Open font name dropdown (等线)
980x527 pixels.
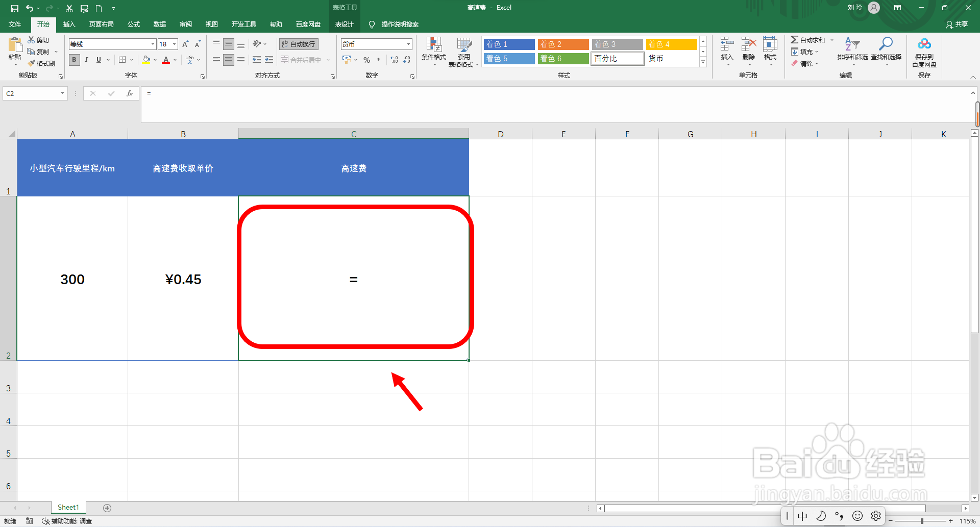point(152,44)
